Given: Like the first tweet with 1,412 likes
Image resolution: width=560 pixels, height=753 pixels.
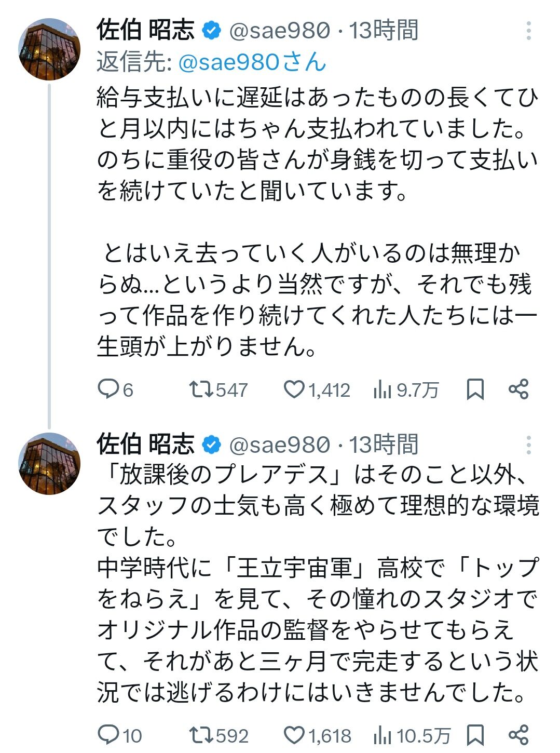Looking at the screenshot, I should (294, 389).
